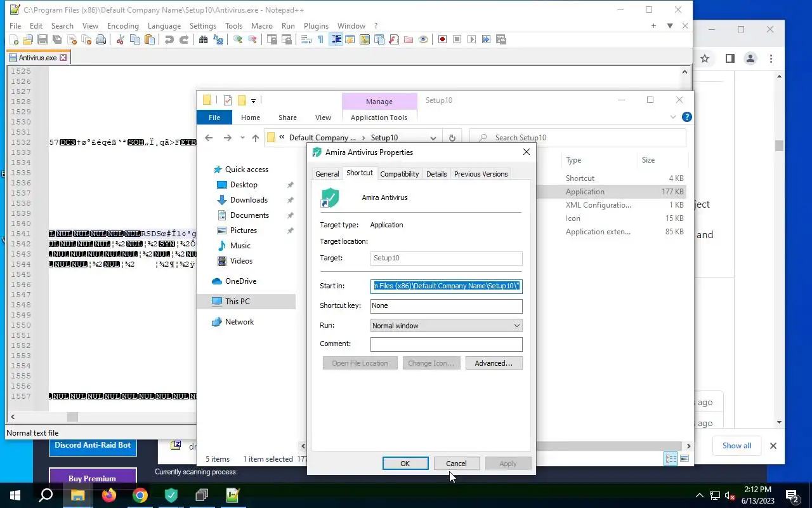This screenshot has height=508, width=812.
Task: Show hidden system tray icons
Action: point(700,495)
